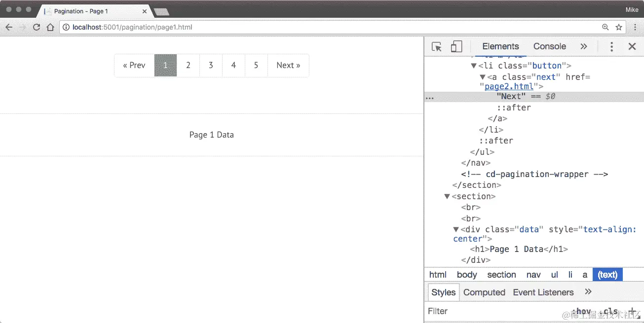Open the Event Listeners tab

pyautogui.click(x=543, y=292)
